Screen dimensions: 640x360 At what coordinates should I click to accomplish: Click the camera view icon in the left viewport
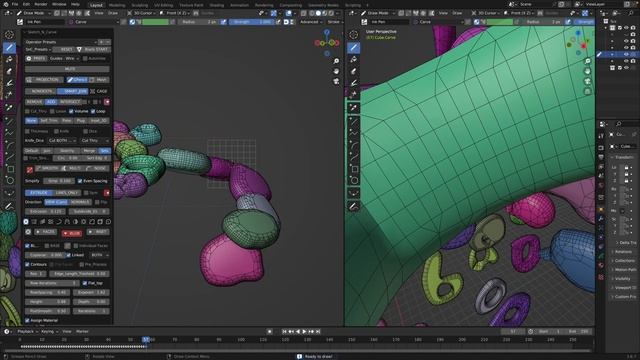336,81
